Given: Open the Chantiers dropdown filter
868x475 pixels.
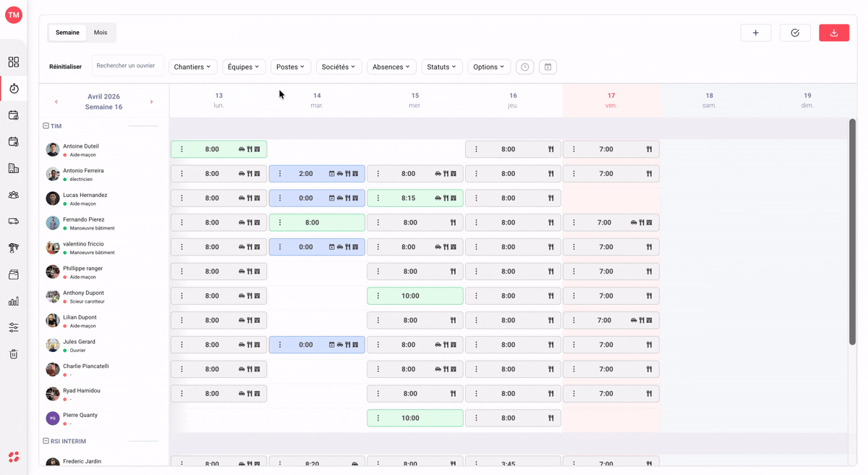Looking at the screenshot, I should point(193,67).
